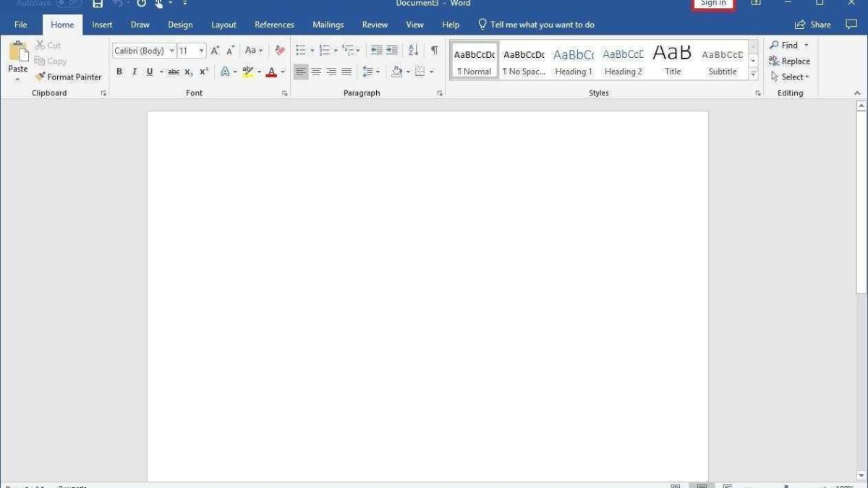This screenshot has width=868, height=488.
Task: Toggle Italic formatting
Action: (x=135, y=72)
